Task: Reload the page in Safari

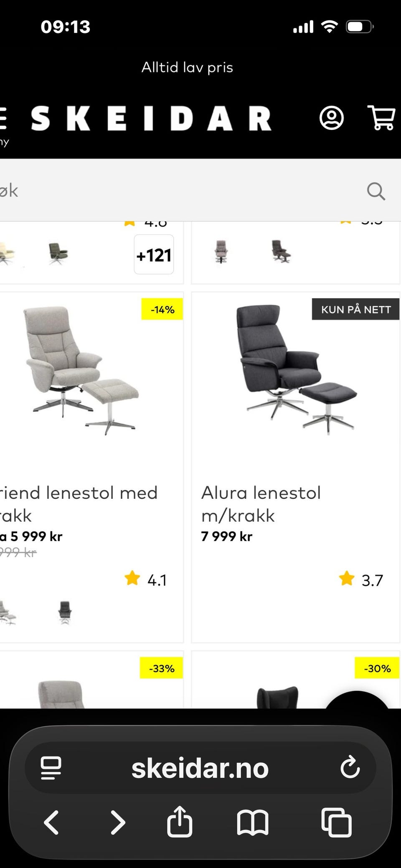Action: point(350,767)
